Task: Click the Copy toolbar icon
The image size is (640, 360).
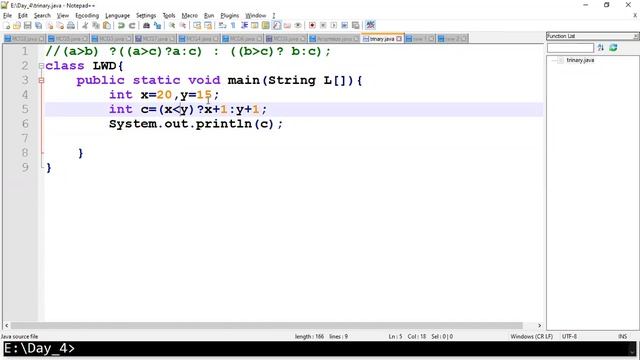Action: click(x=96, y=25)
